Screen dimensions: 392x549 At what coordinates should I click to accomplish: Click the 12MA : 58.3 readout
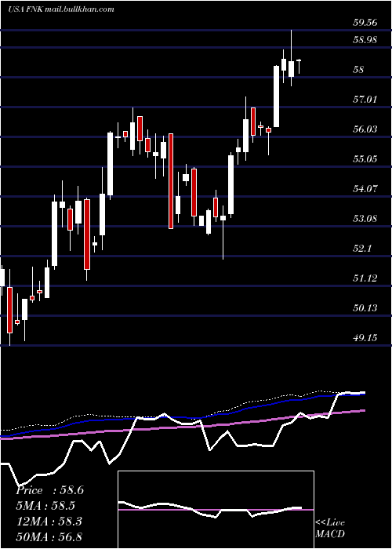(49, 522)
